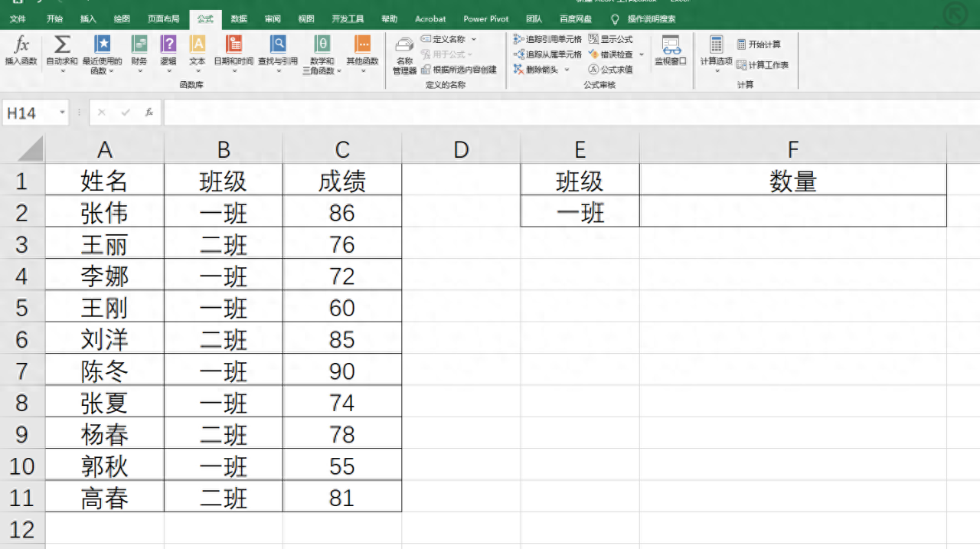Viewport: 980px width, 549px height.
Task: Click Trace Dependents (追踪从属单元格)
Action: pyautogui.click(x=547, y=54)
